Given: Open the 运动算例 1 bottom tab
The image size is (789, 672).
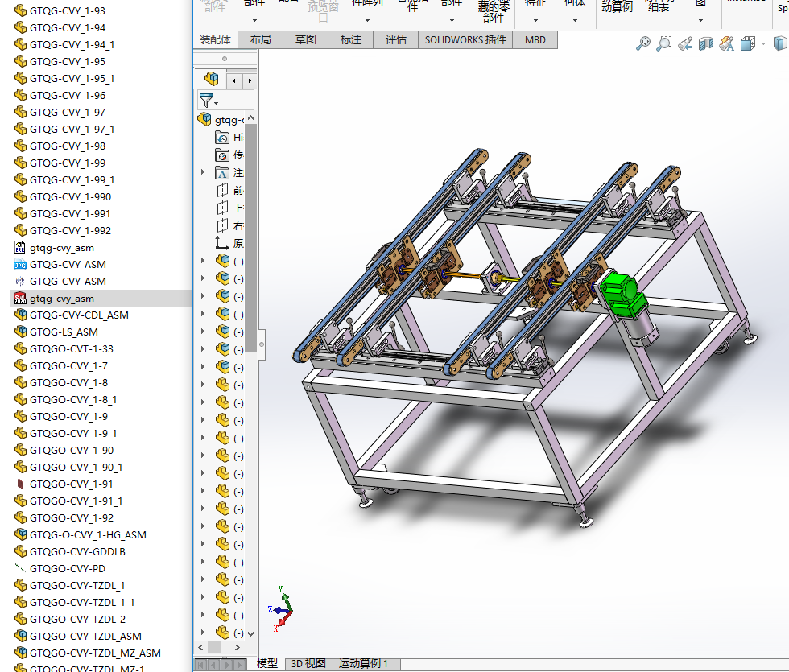Looking at the screenshot, I should (363, 663).
